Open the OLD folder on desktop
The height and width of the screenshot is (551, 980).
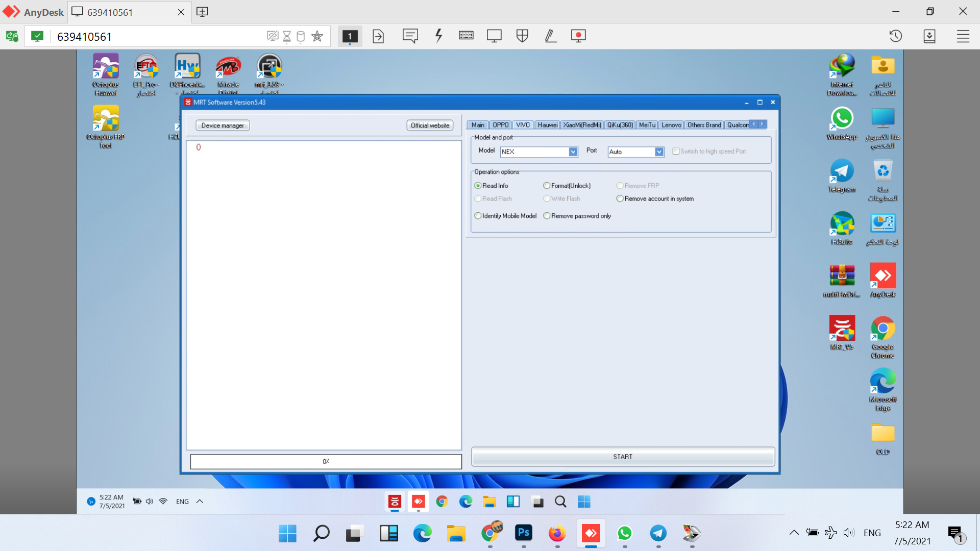tap(883, 439)
